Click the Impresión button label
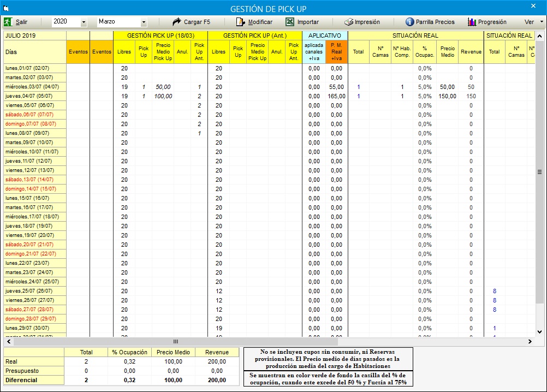This screenshot has height=392, width=547. click(x=367, y=22)
